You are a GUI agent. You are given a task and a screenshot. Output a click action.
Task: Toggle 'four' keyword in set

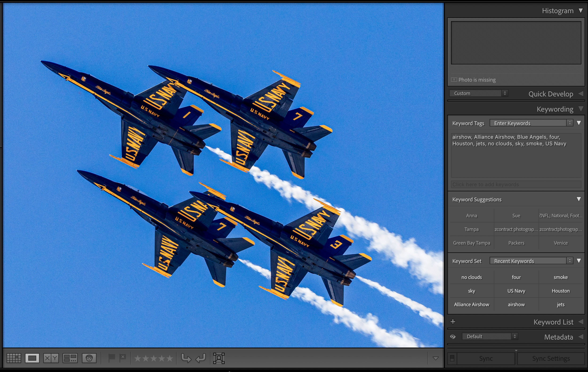pyautogui.click(x=516, y=277)
